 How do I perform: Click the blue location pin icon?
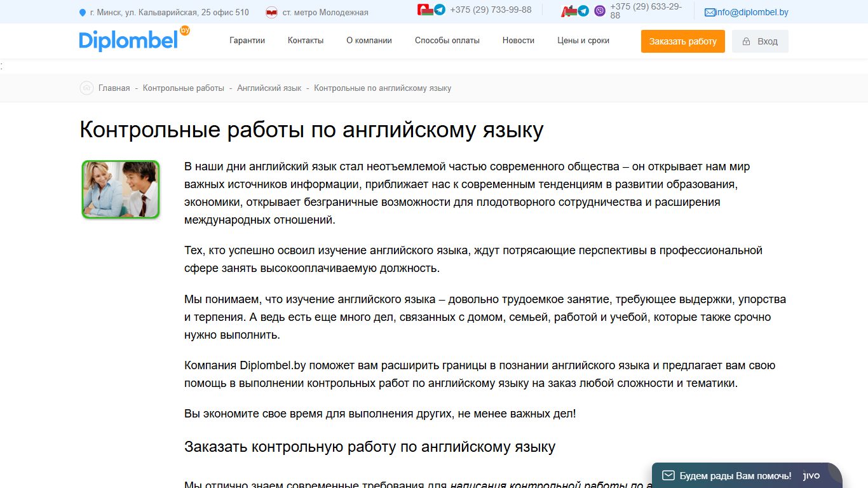[82, 13]
